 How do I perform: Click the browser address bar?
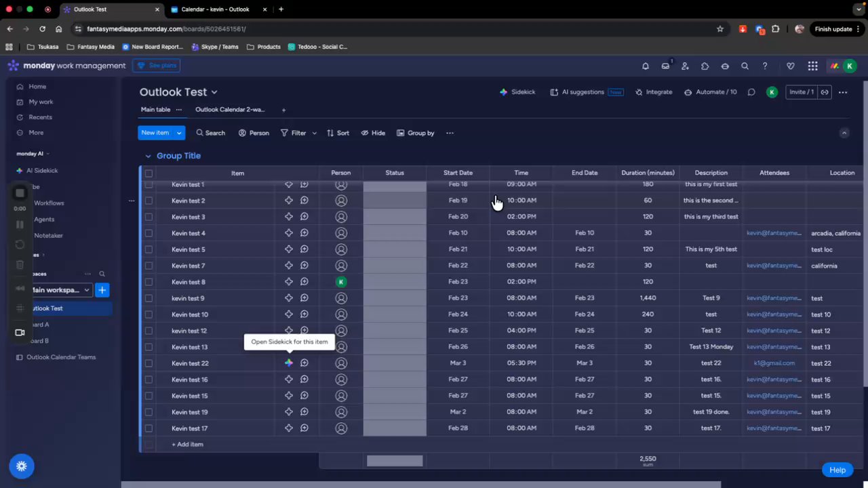pyautogui.click(x=393, y=29)
